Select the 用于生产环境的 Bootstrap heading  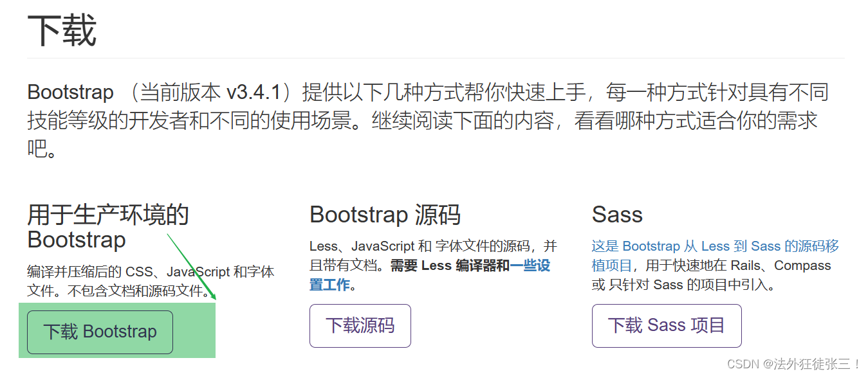(x=108, y=227)
